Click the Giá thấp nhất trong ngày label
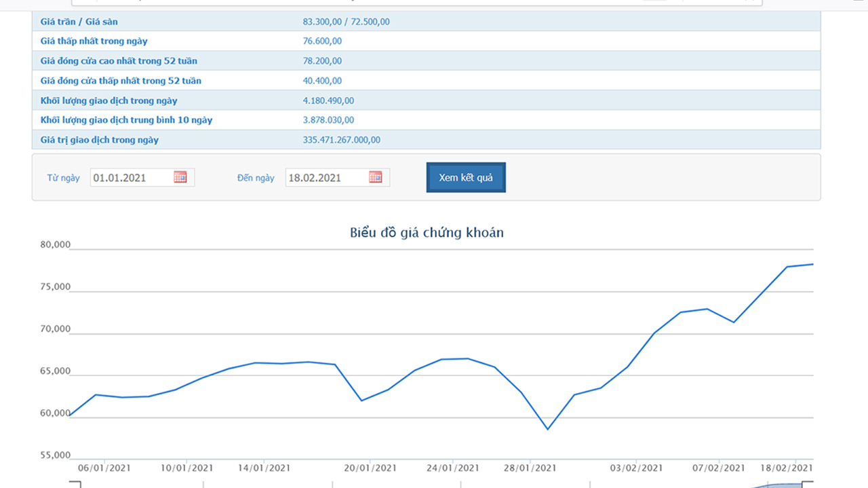Image resolution: width=868 pixels, height=488 pixels. (x=94, y=41)
